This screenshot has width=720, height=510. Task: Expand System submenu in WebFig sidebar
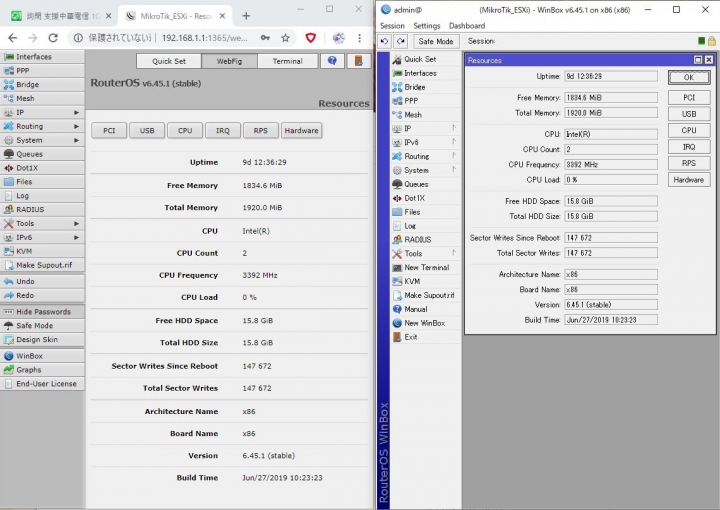42,140
